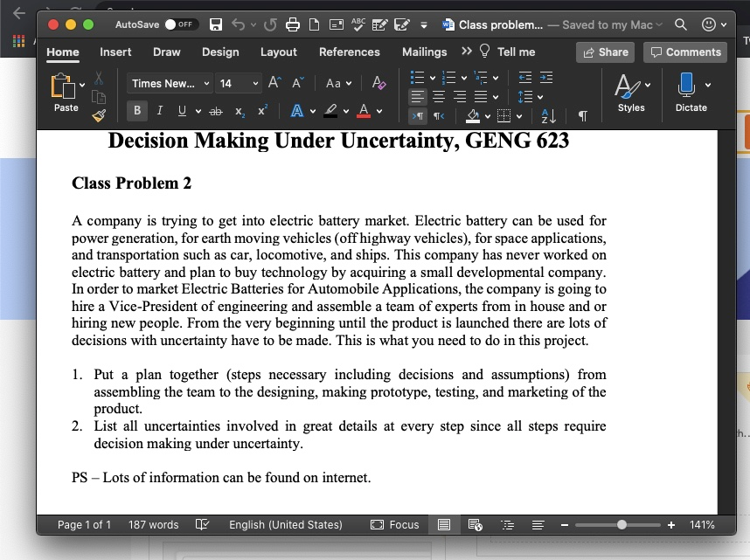Image resolution: width=750 pixels, height=560 pixels.
Task: Click the spelling check ABC icon
Action: [358, 24]
